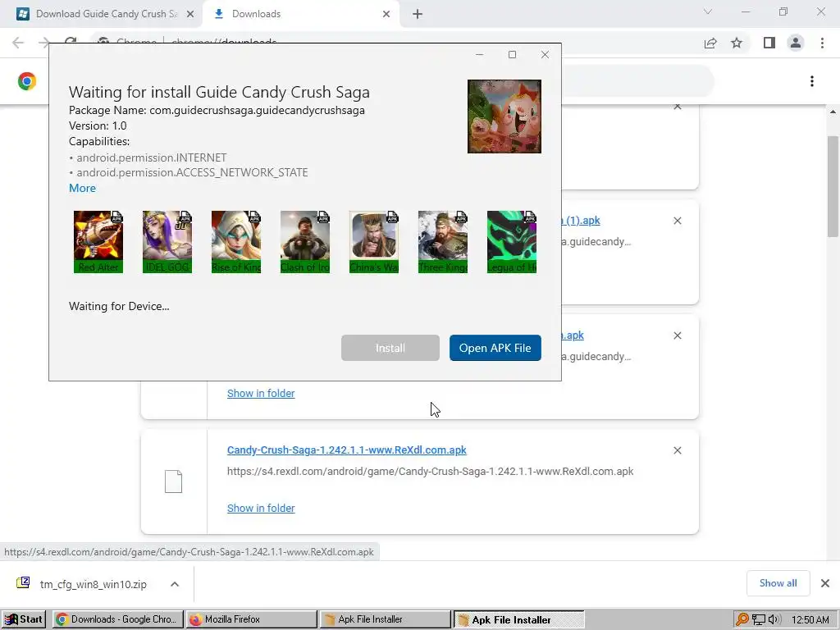
Task: Close the Downloads tab
Action: coord(386,14)
